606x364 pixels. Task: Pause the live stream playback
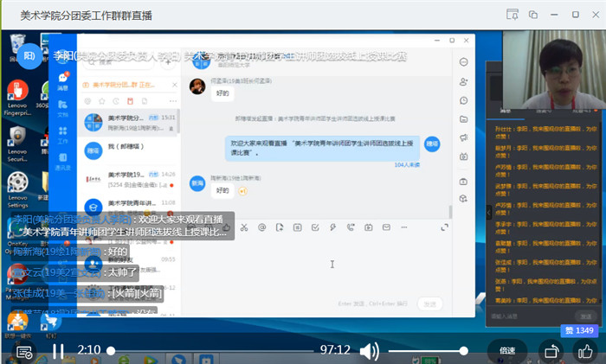point(58,350)
